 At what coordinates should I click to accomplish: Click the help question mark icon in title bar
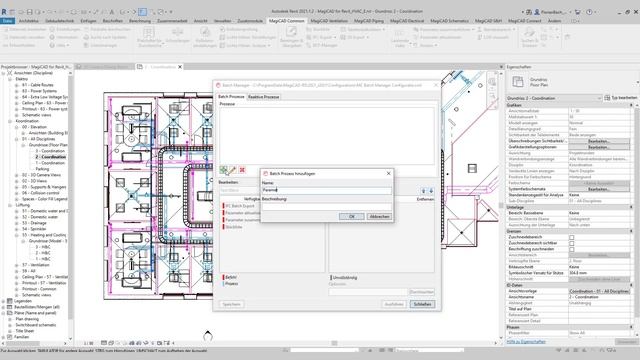(589, 12)
